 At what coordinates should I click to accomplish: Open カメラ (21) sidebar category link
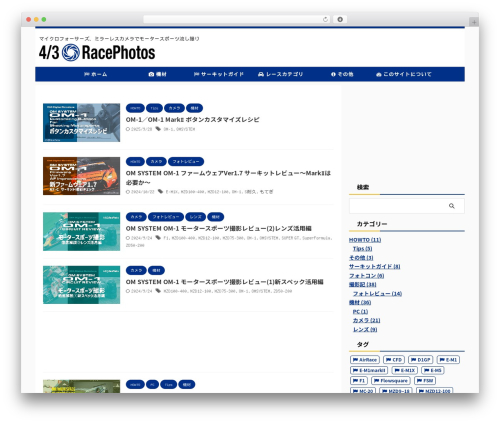point(366,320)
